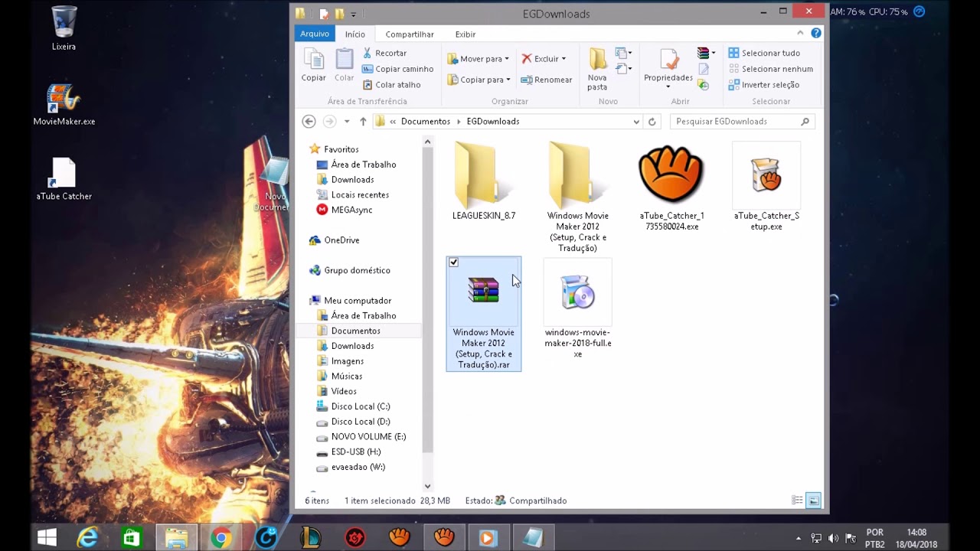Open the Lixeira desktop icon

click(64, 28)
